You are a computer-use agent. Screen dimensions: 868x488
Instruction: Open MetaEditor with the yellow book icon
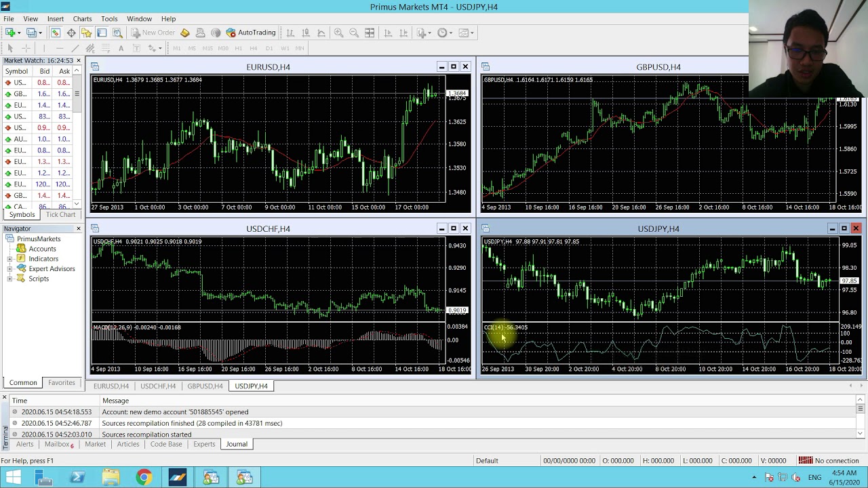pyautogui.click(x=185, y=33)
